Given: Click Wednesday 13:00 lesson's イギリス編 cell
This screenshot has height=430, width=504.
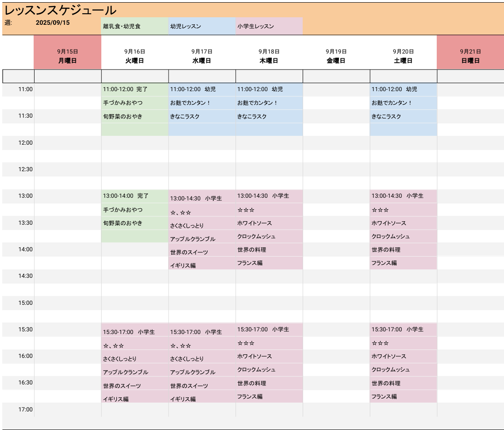Looking at the screenshot, I should click(202, 263).
